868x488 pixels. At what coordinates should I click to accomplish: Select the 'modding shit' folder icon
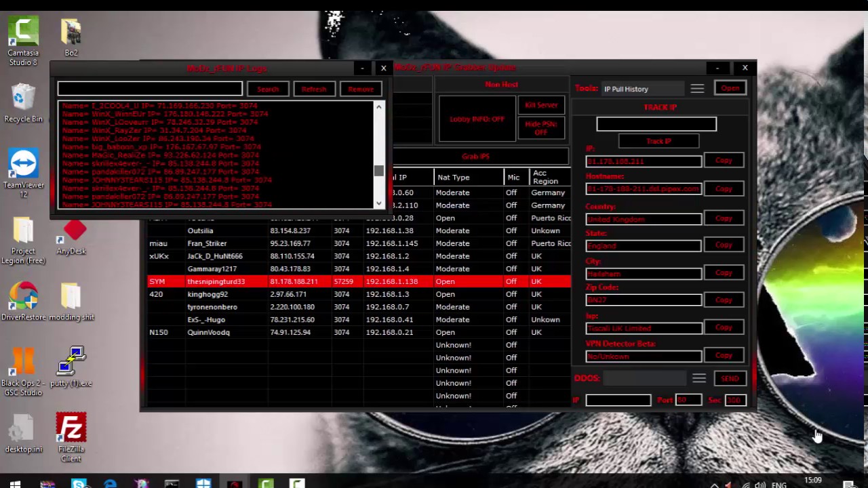pyautogui.click(x=71, y=302)
